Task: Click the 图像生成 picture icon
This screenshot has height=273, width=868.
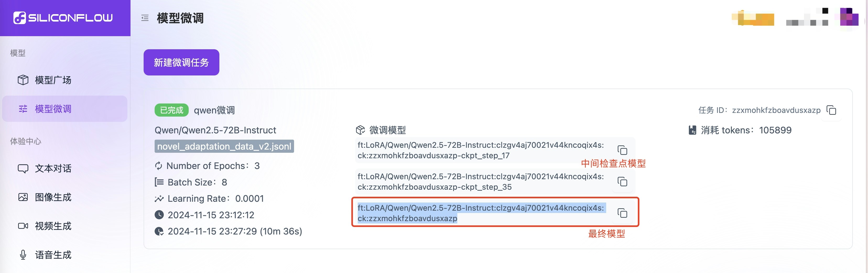Action: point(23,197)
